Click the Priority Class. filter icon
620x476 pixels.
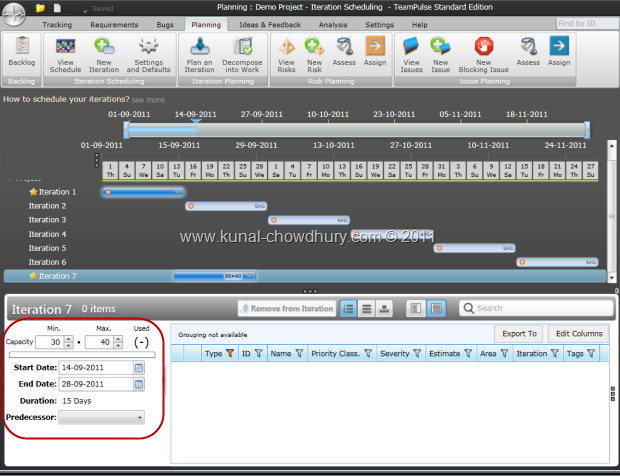(x=368, y=353)
